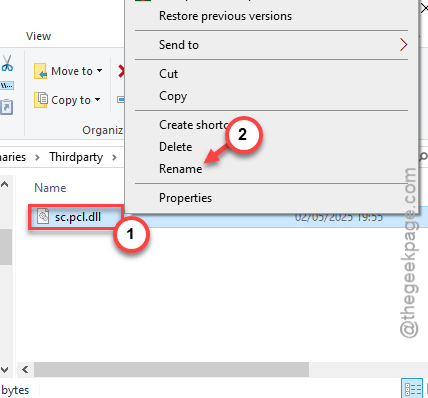The width and height of the screenshot is (428, 398).
Task: Choose Delete in the context menu
Action: 175,147
